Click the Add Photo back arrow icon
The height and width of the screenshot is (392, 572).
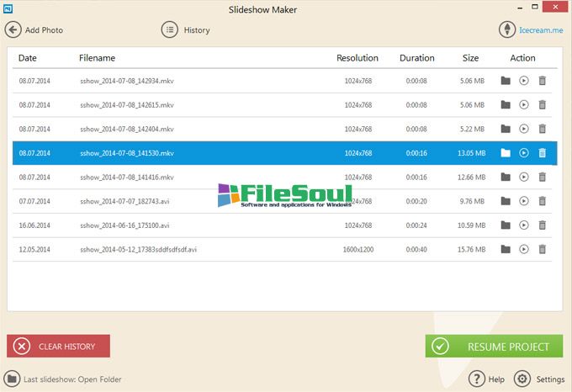tap(13, 29)
